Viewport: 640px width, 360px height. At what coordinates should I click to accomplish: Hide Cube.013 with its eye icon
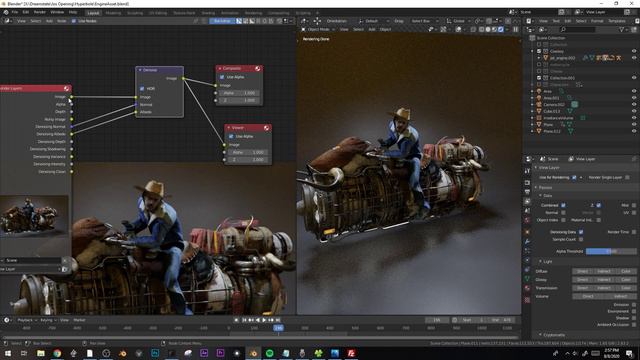634,111
